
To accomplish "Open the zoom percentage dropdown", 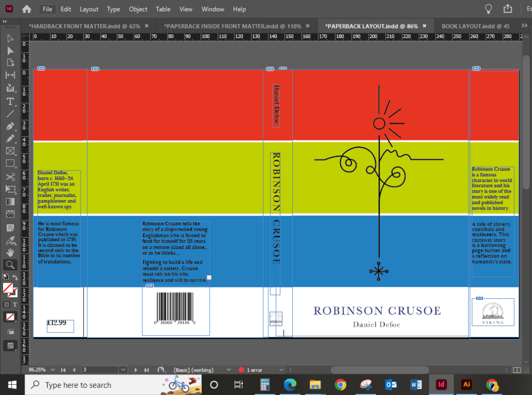I will tap(53, 370).
